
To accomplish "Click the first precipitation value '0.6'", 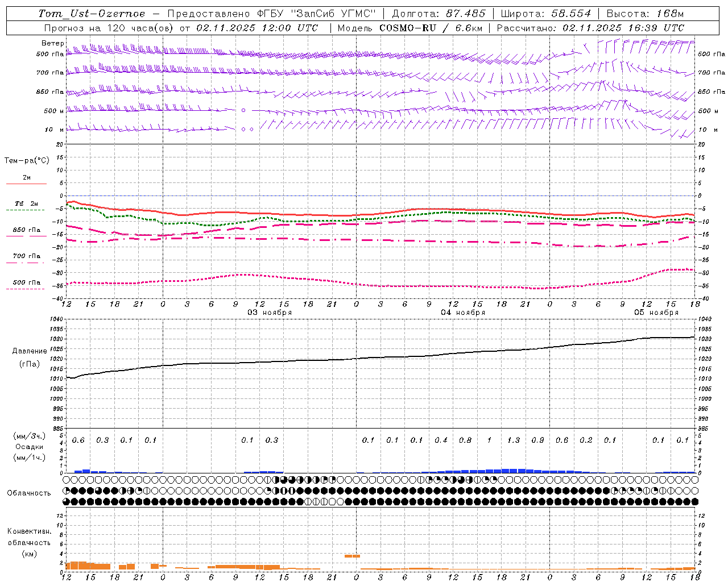I will pyautogui.click(x=78, y=440).
